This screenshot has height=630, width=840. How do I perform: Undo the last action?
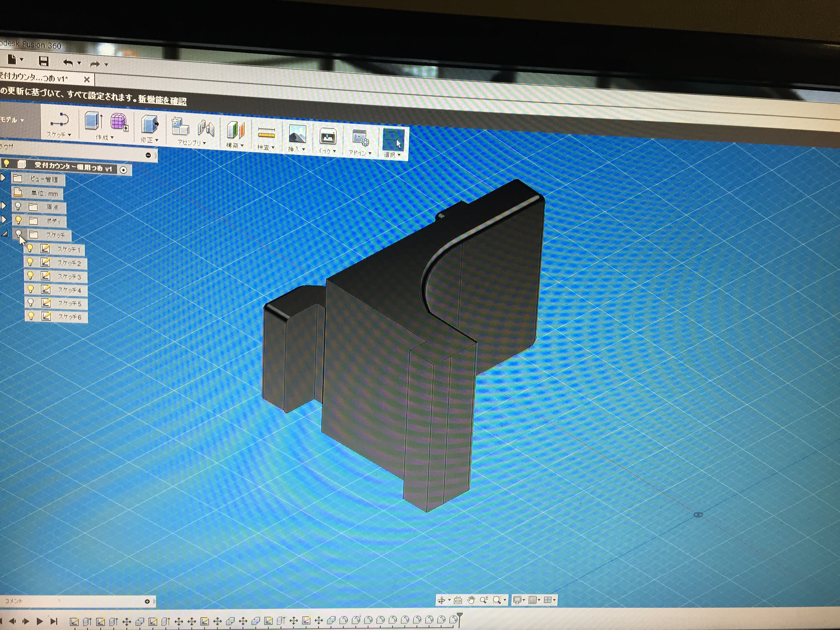coord(68,63)
